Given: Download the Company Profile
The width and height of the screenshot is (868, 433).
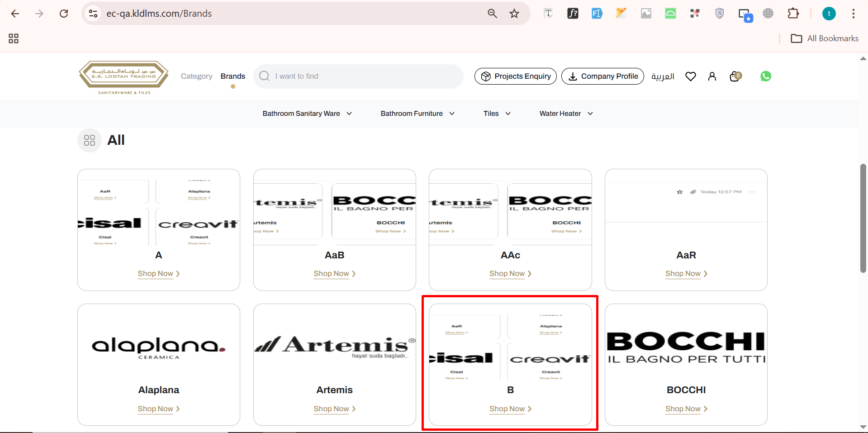Looking at the screenshot, I should tap(602, 76).
